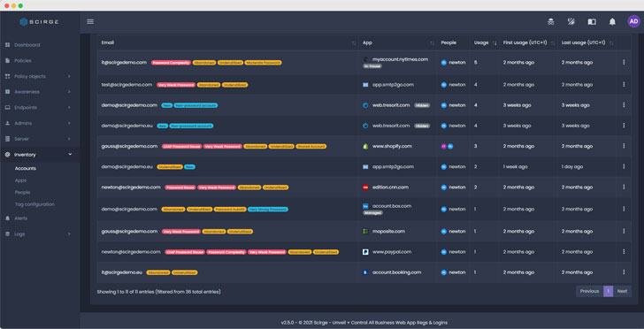Select Apps under Inventory

point(20,180)
